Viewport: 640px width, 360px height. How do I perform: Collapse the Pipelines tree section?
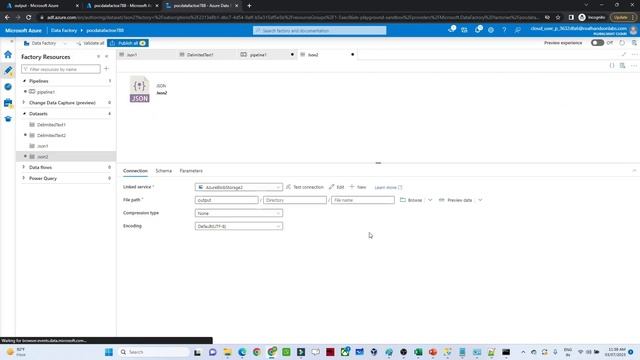pos(24,81)
